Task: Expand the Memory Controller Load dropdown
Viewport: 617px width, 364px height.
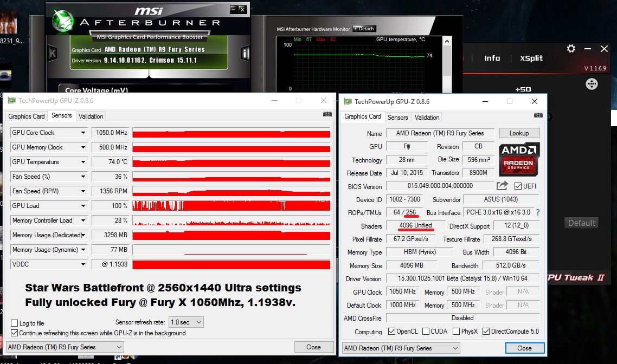Action: click(83, 220)
